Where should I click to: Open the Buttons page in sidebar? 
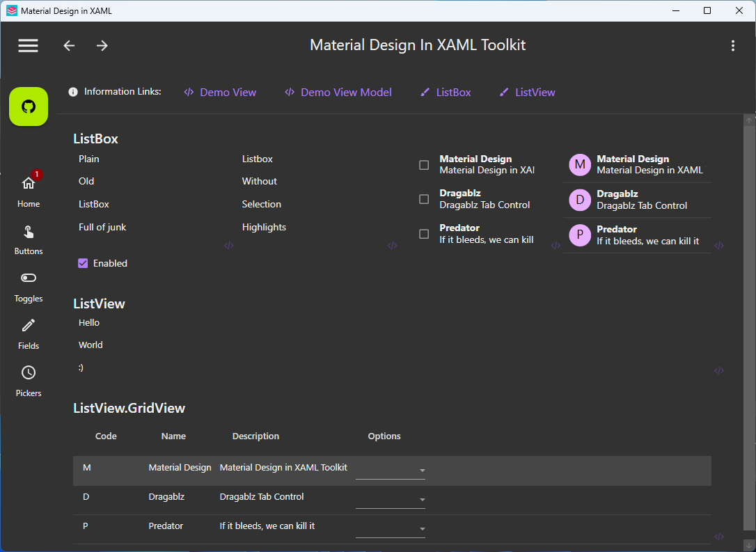click(29, 239)
